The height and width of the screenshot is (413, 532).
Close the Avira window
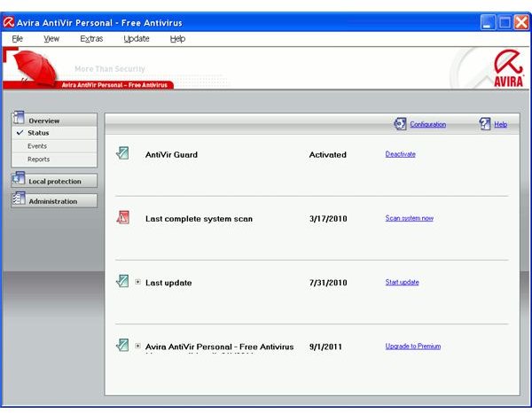click(x=521, y=22)
